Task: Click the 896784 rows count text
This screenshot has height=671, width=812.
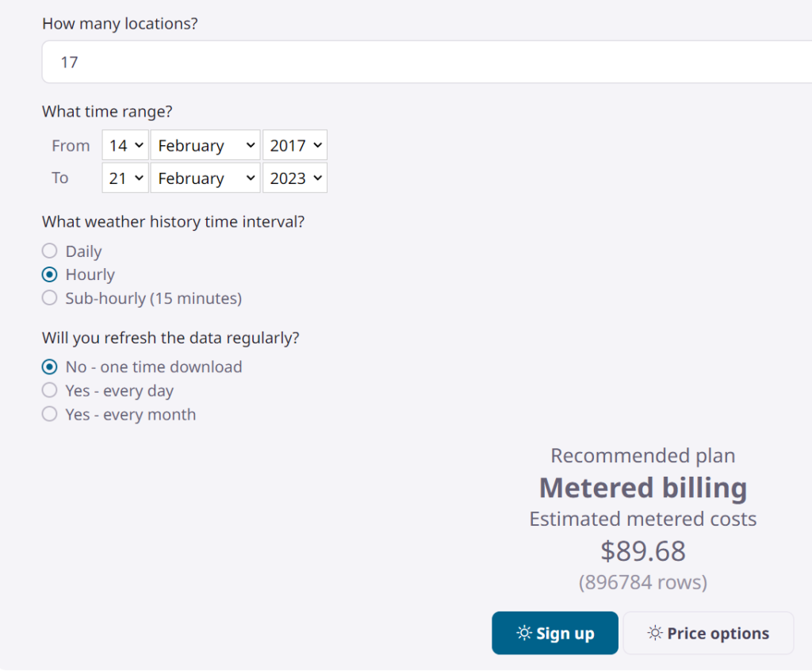Action: point(642,581)
